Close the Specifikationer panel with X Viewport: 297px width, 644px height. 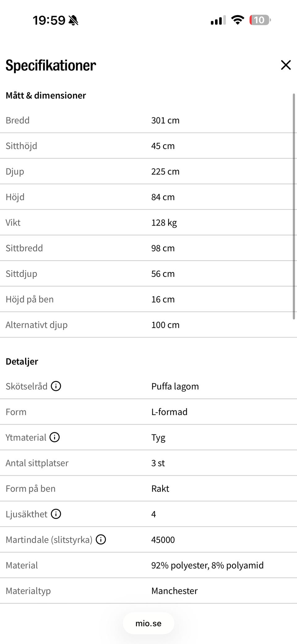coord(286,65)
